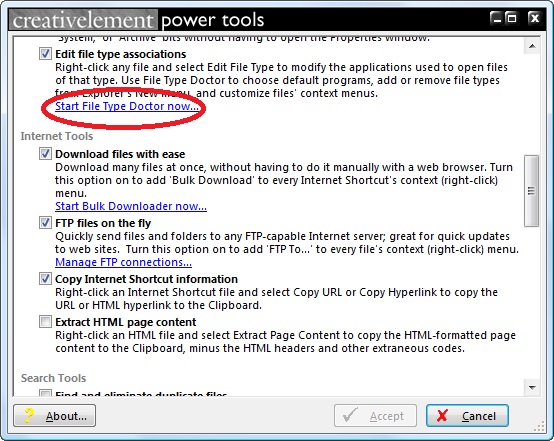The image size is (554, 441).
Task: Click the Copy Internet Shortcut information label
Action: pos(146,279)
